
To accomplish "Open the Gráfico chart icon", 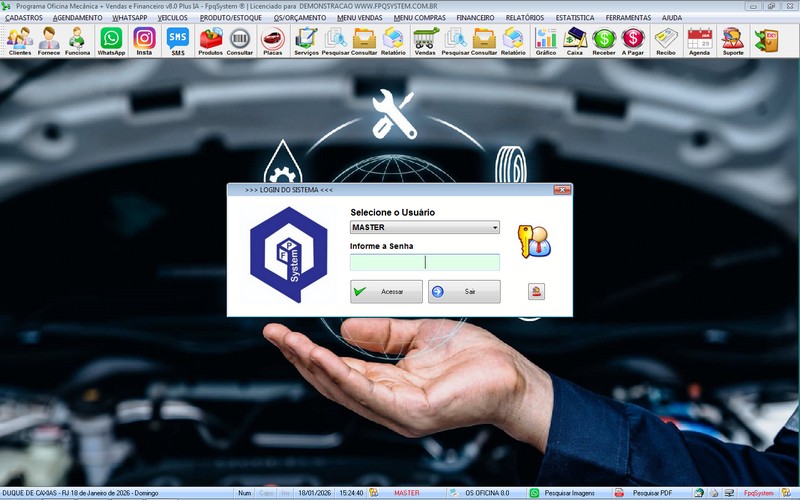I will pyautogui.click(x=546, y=40).
